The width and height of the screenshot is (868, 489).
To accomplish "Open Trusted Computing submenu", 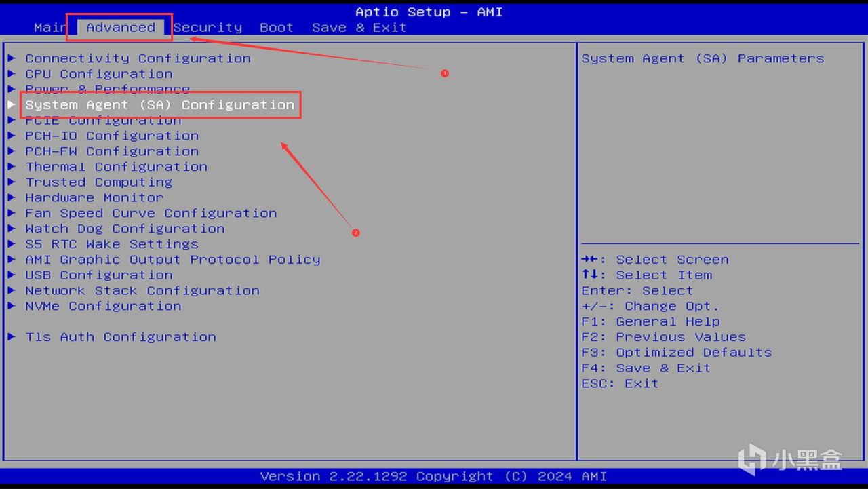I will tap(99, 182).
